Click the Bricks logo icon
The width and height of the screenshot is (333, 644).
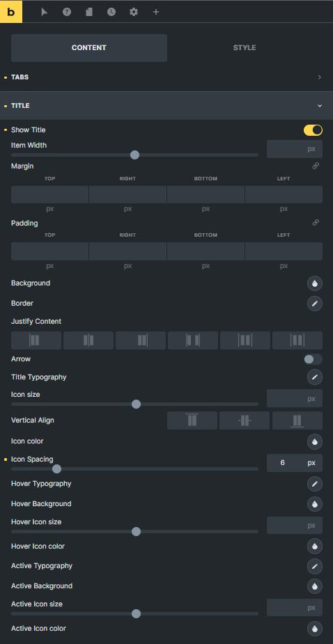tap(11, 12)
